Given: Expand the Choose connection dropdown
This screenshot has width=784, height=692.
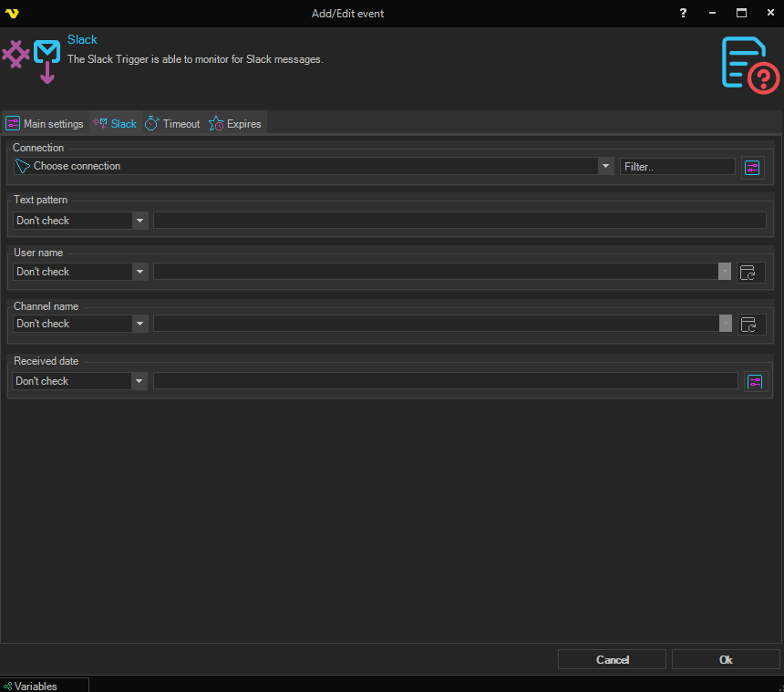Looking at the screenshot, I should coord(605,166).
